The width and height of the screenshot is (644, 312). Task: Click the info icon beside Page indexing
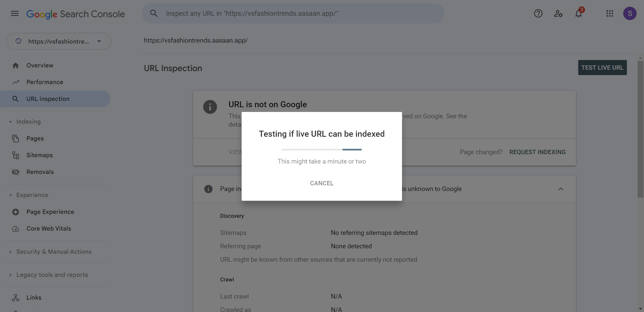208,189
